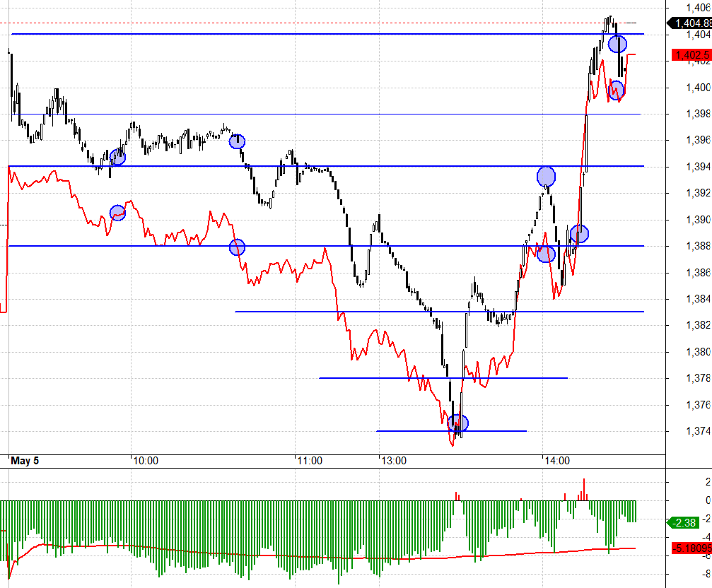Screen dimensions: 712x588
Task: Select the largest blue circle just before 14:00
Action: [x=546, y=176]
